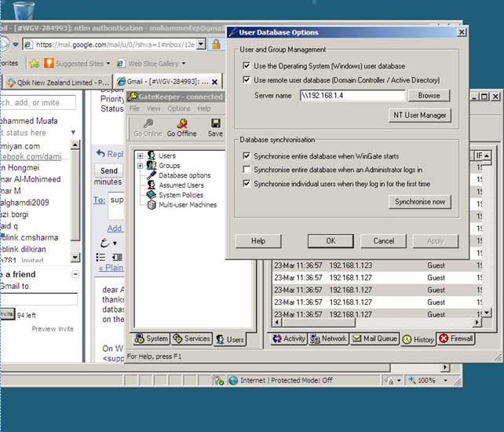
Task: Close the Gmail browser tab
Action: coord(215,82)
